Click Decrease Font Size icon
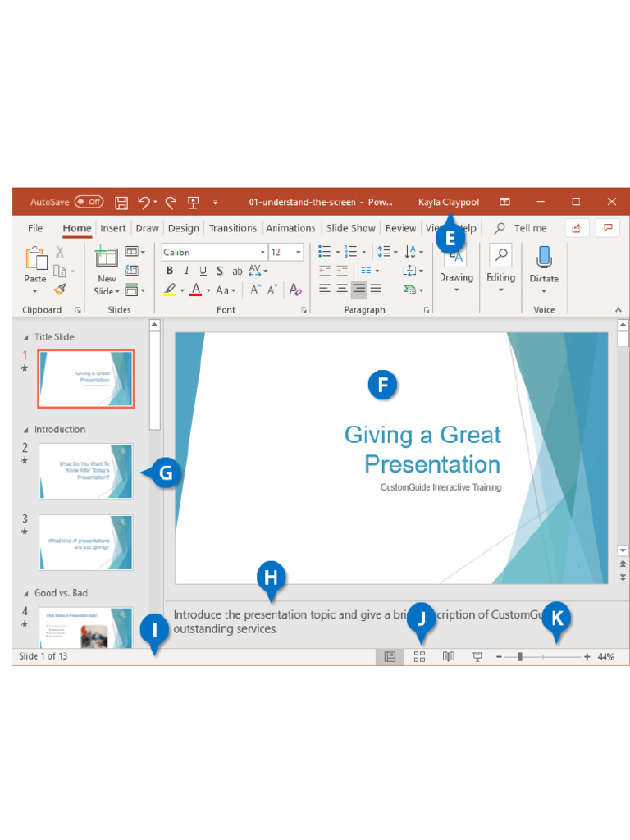Image resolution: width=630 pixels, height=840 pixels. tap(272, 290)
